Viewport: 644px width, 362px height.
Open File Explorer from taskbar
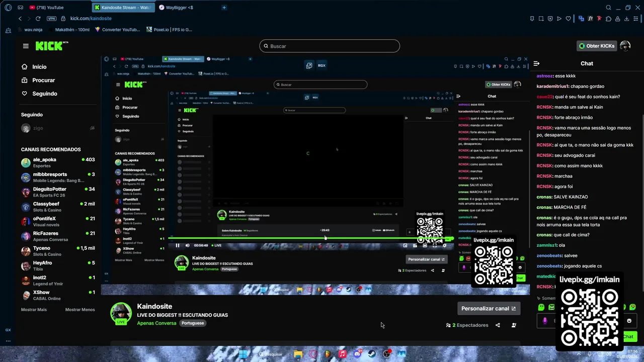pos(298,354)
